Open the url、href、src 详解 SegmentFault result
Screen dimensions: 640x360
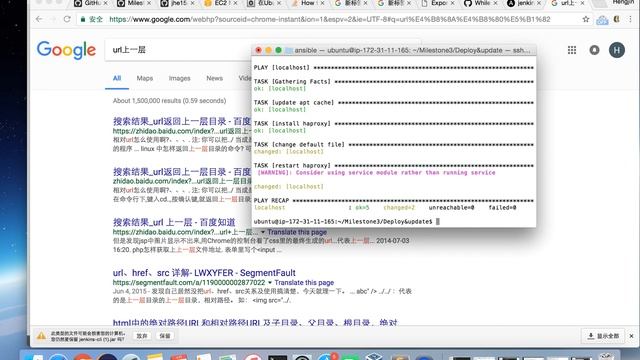(204, 273)
